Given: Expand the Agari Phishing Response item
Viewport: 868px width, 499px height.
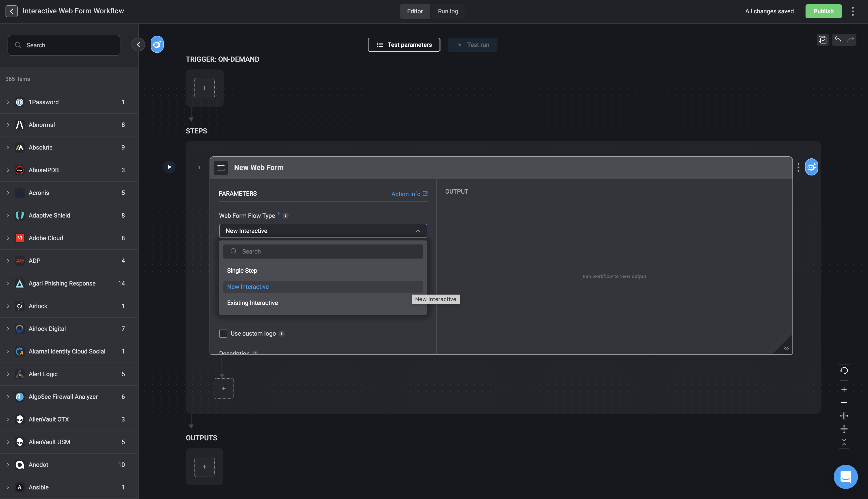Looking at the screenshot, I should 8,283.
